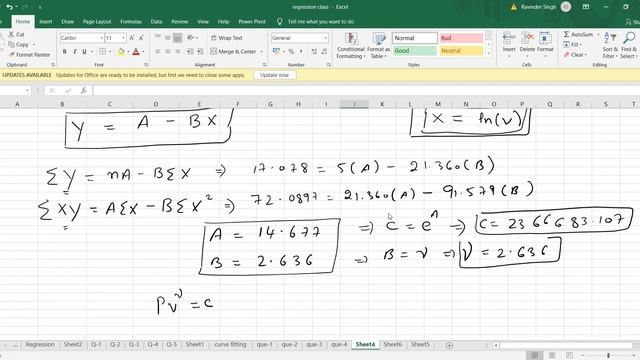Image resolution: width=640 pixels, height=360 pixels.
Task: Align text left
Action: coord(158,51)
